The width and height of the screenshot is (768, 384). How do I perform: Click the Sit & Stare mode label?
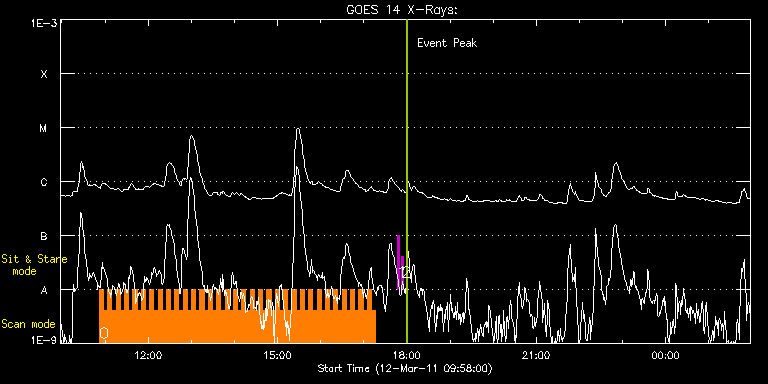(34, 264)
